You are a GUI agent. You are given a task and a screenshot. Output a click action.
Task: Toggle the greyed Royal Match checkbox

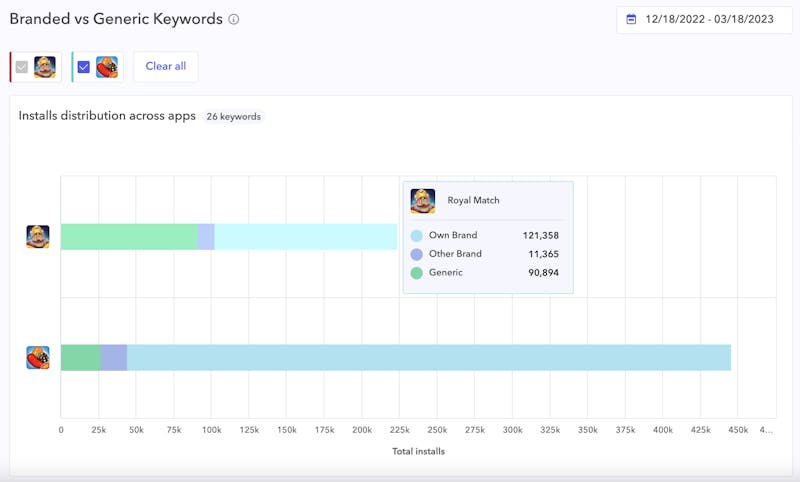coord(22,67)
